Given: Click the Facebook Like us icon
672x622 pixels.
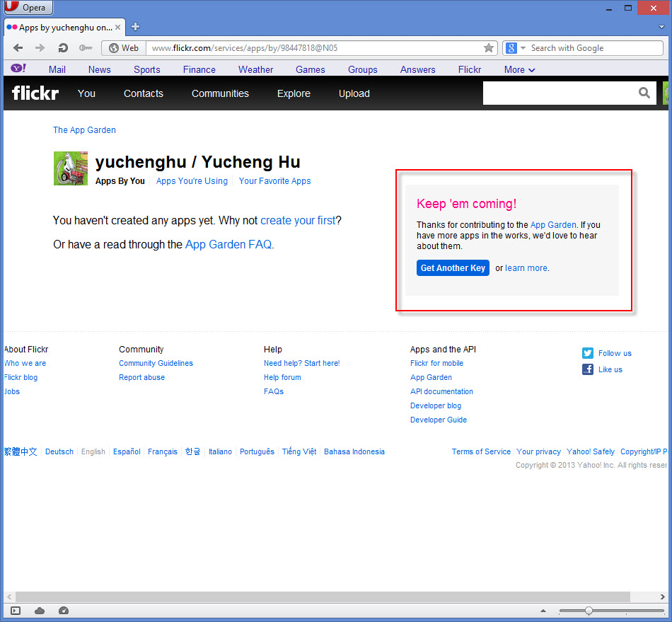Looking at the screenshot, I should [x=588, y=369].
